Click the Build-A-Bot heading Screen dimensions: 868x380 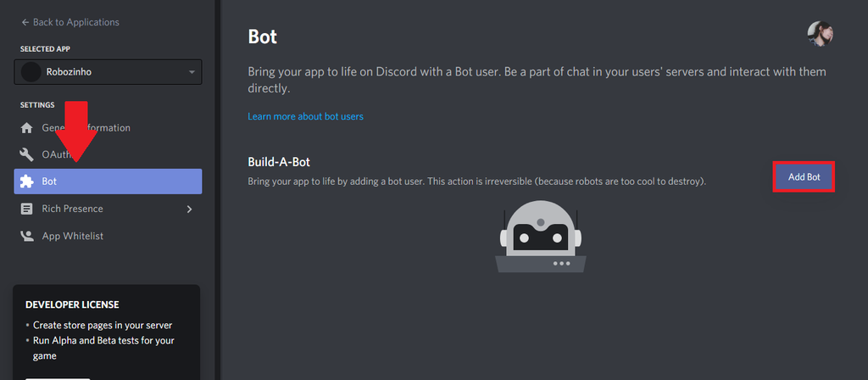[279, 162]
